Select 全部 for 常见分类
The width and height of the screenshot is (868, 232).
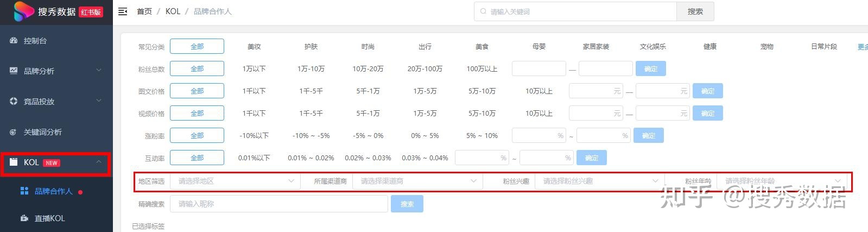197,46
